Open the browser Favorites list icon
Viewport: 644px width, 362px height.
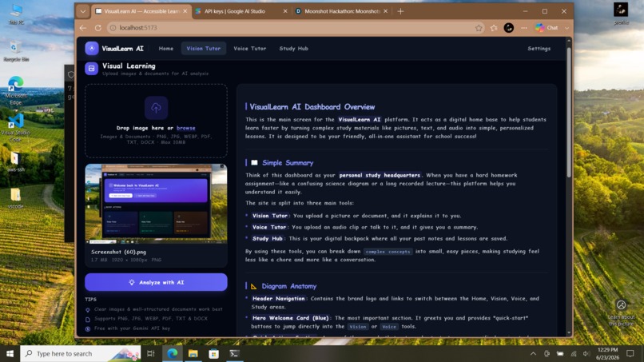pos(494,28)
